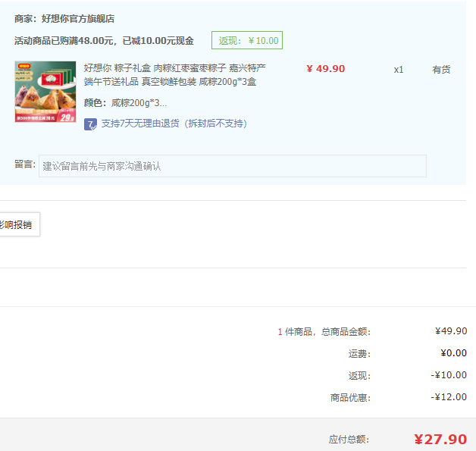Viewport: 476px width, 451px height.
Task: Click the quantity x1 text
Action: (x=399, y=70)
